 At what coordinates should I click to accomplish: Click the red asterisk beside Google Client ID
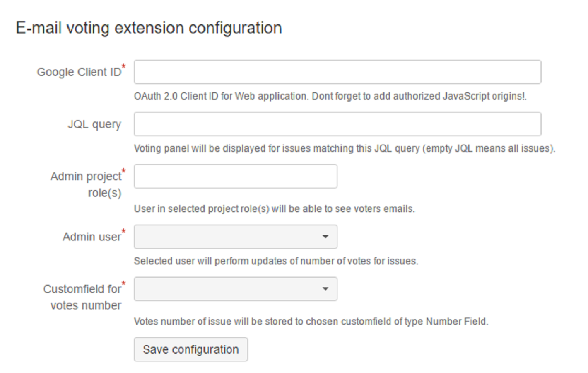(x=123, y=66)
